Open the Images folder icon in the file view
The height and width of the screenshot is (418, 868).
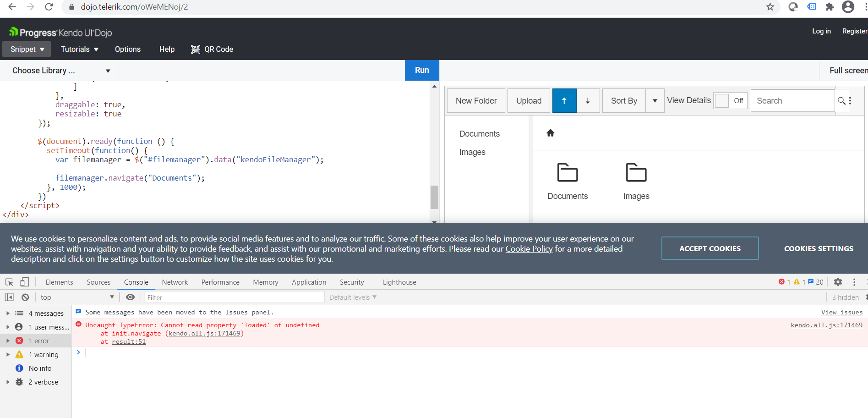pos(636,173)
